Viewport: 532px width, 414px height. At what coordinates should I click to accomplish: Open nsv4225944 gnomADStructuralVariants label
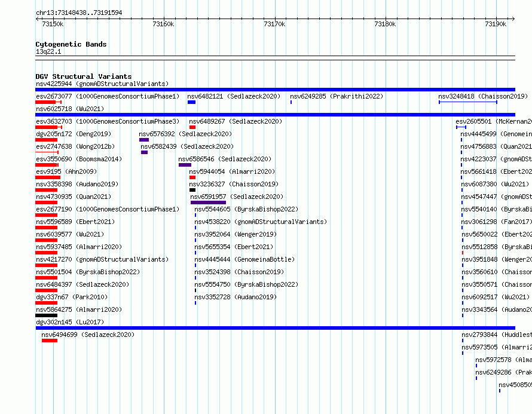click(102, 84)
